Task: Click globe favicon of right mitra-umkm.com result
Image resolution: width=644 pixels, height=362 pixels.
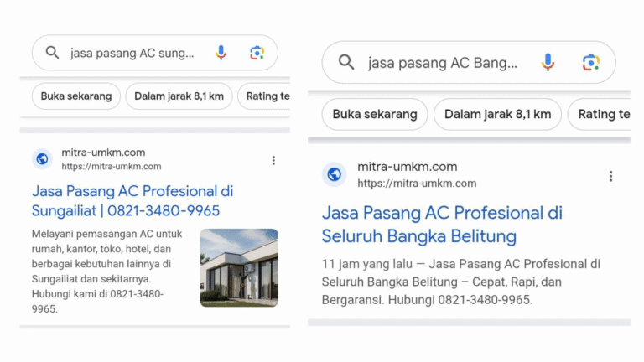Action: tap(335, 174)
